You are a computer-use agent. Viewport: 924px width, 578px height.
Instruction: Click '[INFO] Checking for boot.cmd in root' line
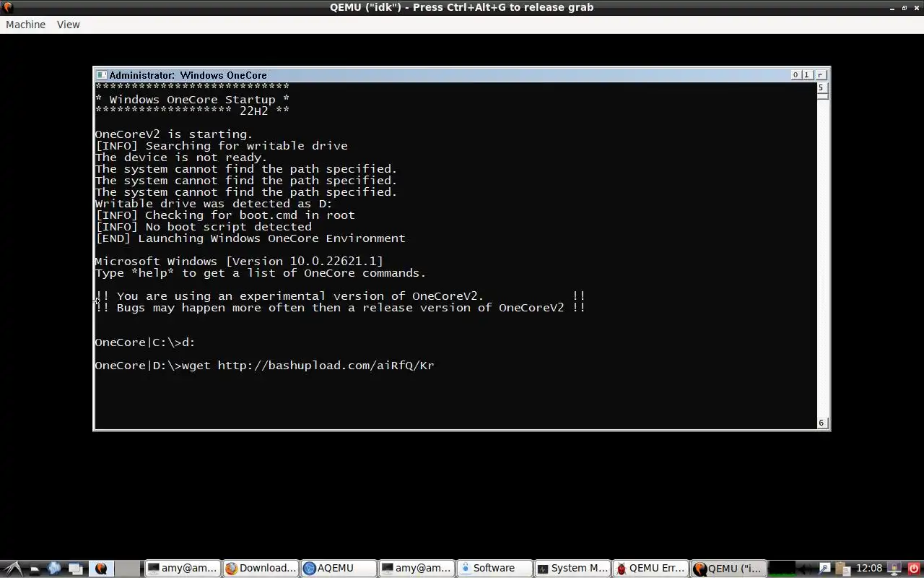[x=225, y=215]
